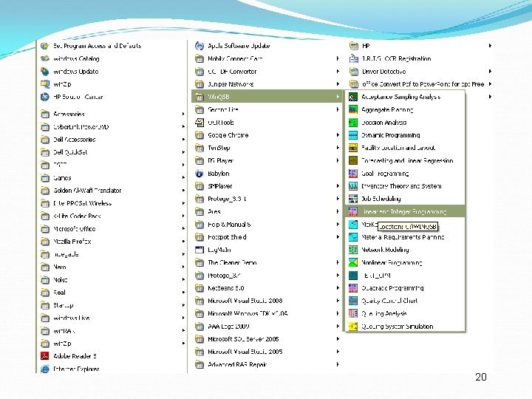Launch Decision Analysis via its icon
The image size is (532, 399).
[353, 123]
